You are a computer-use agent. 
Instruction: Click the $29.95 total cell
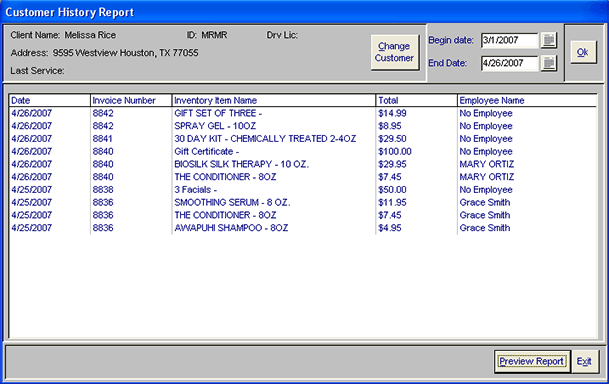pos(392,164)
